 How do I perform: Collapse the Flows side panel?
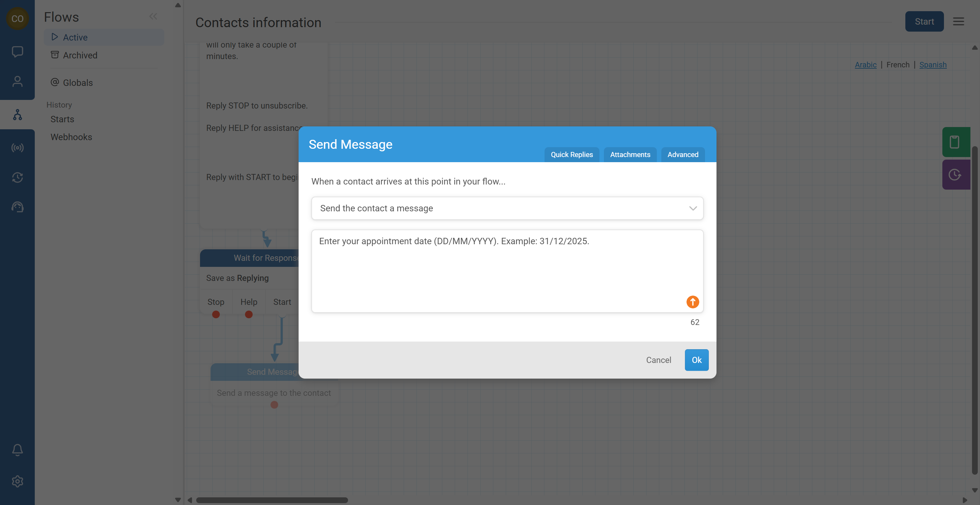(153, 16)
